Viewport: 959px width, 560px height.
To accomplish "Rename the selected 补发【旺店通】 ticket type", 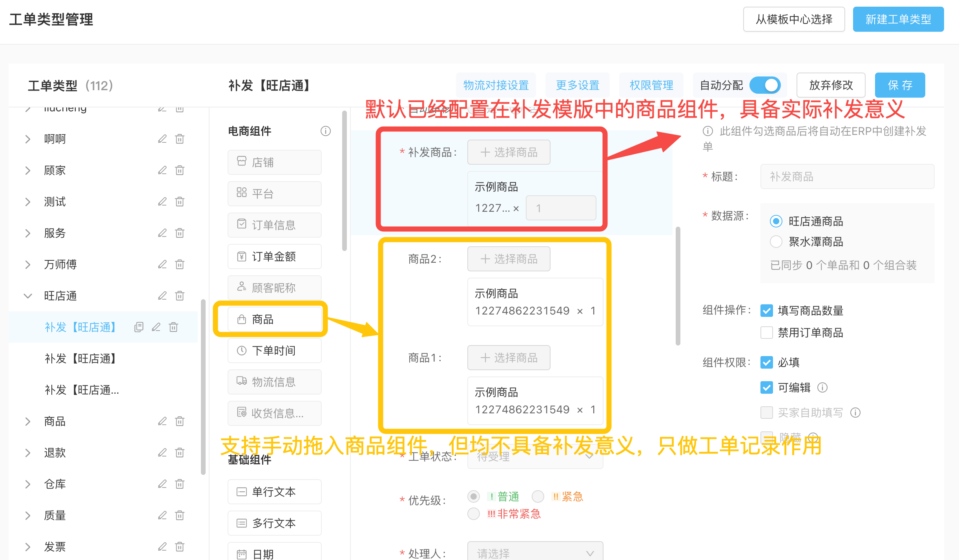I will coord(156,327).
